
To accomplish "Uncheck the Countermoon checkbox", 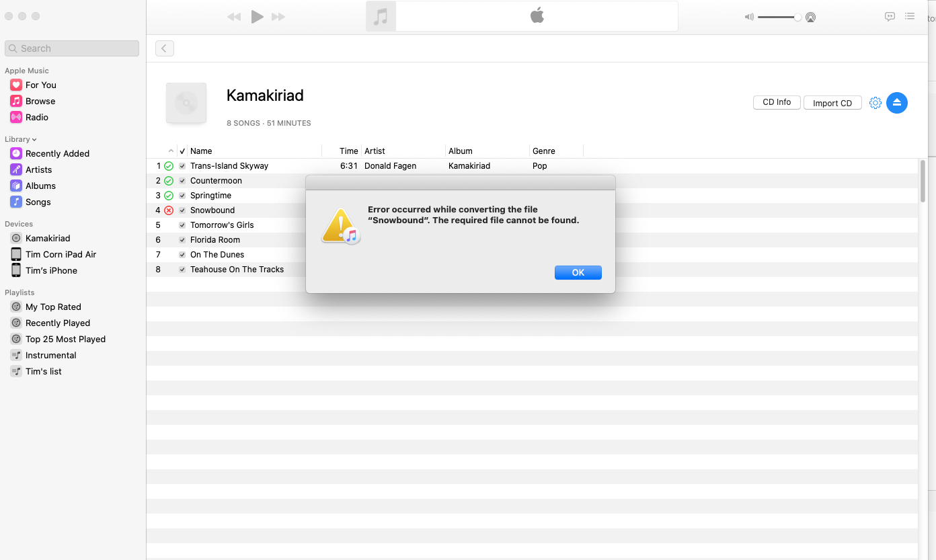I will point(182,181).
